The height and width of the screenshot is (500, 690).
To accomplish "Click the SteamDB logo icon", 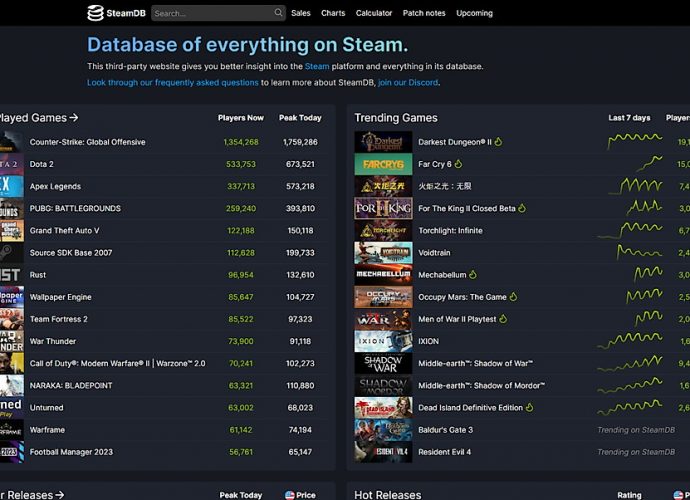I will pos(95,13).
